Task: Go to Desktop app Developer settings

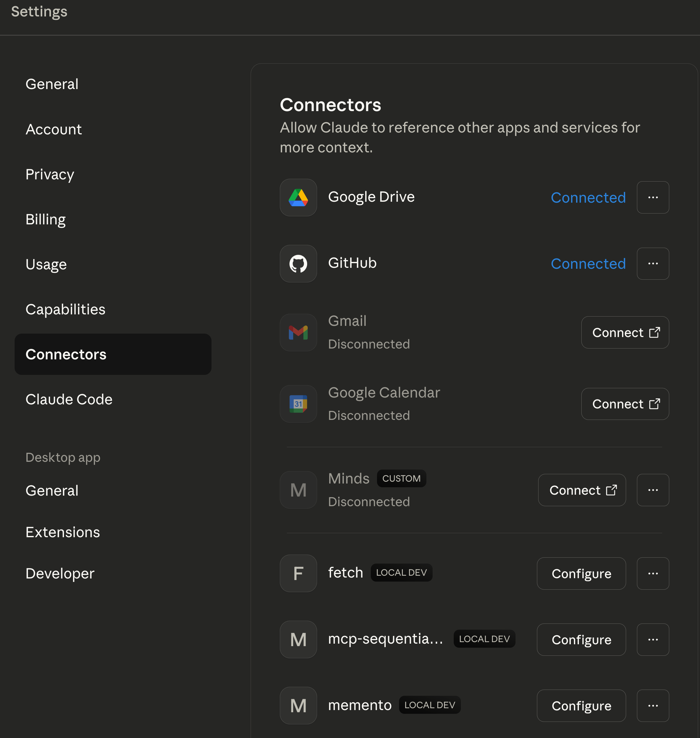Action: point(60,573)
